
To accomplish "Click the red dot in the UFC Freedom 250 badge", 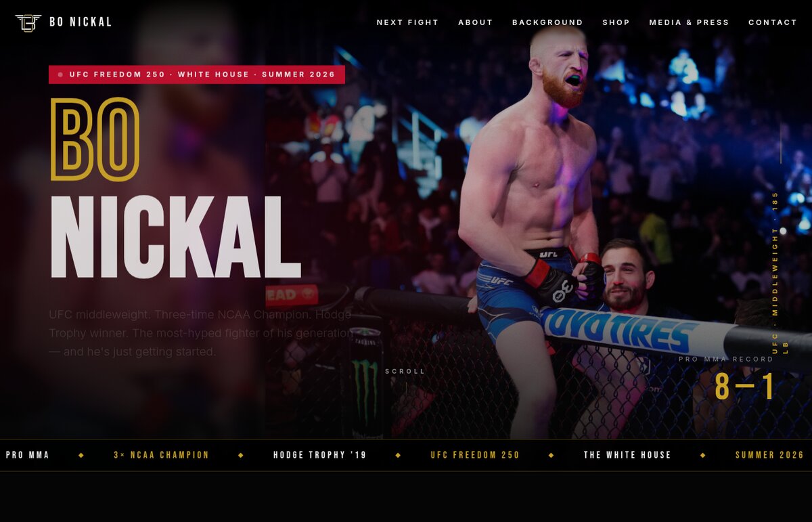I will pos(60,74).
